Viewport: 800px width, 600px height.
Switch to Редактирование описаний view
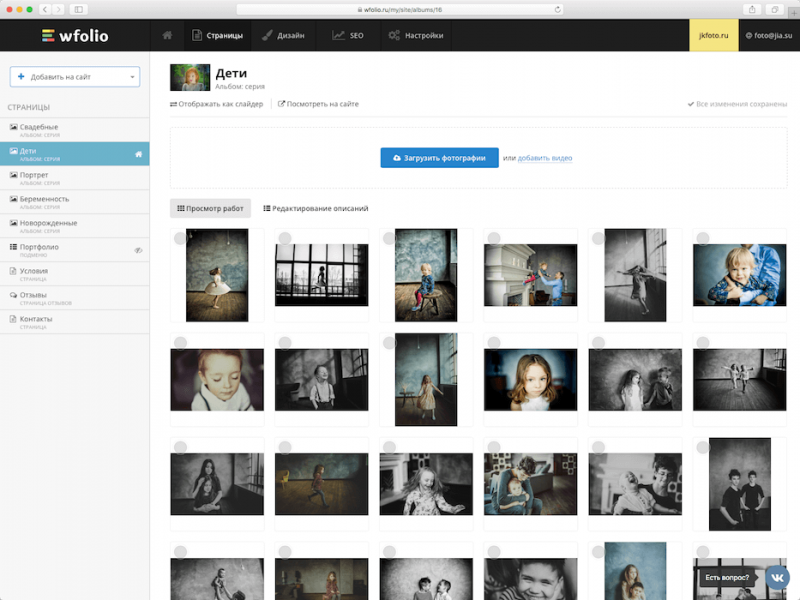(x=315, y=208)
